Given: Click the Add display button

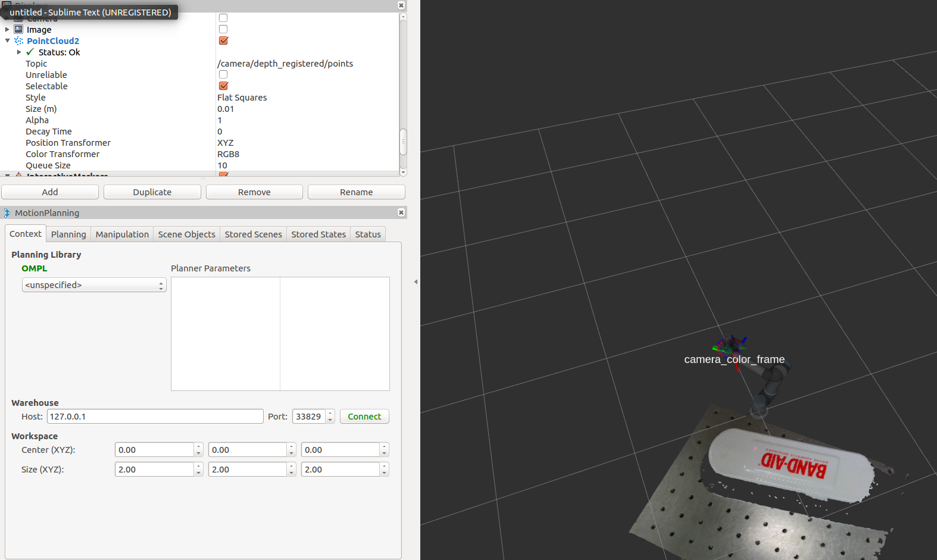Looking at the screenshot, I should 50,192.
